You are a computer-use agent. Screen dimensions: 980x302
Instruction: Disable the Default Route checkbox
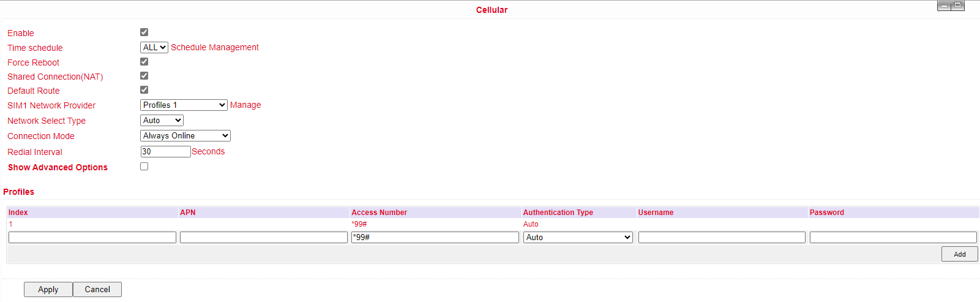[x=144, y=90]
